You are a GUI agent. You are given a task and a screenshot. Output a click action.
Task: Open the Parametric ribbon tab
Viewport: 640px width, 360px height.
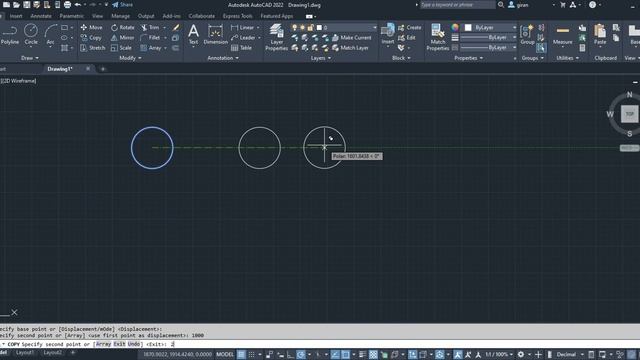coord(71,16)
